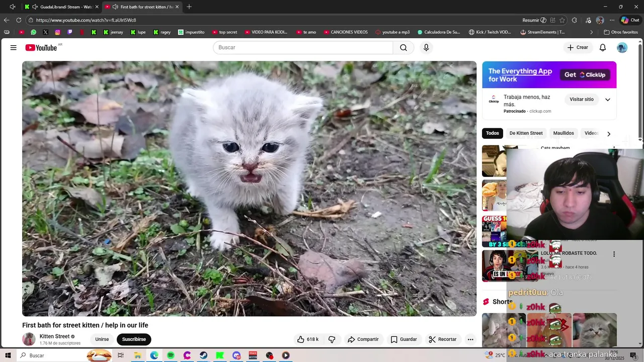Viewport: 644px width, 362px height.
Task: Open Steam from taskbar
Action: coord(203,355)
